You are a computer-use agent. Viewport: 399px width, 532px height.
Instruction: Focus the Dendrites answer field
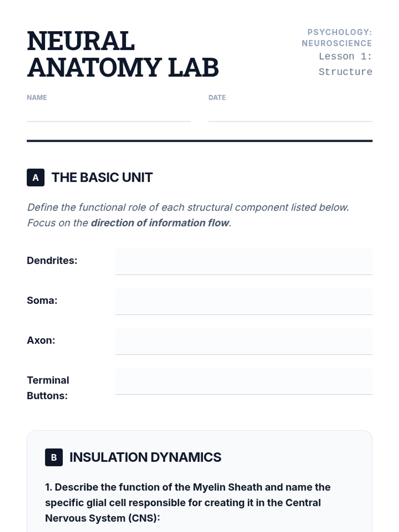click(x=244, y=261)
